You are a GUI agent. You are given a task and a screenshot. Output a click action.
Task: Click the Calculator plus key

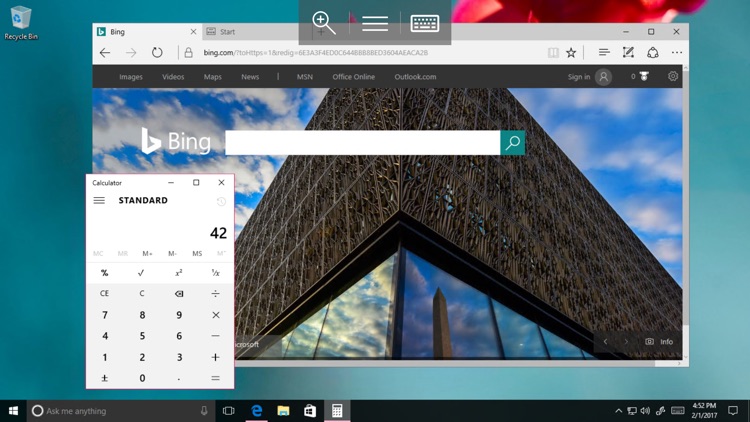(x=216, y=357)
